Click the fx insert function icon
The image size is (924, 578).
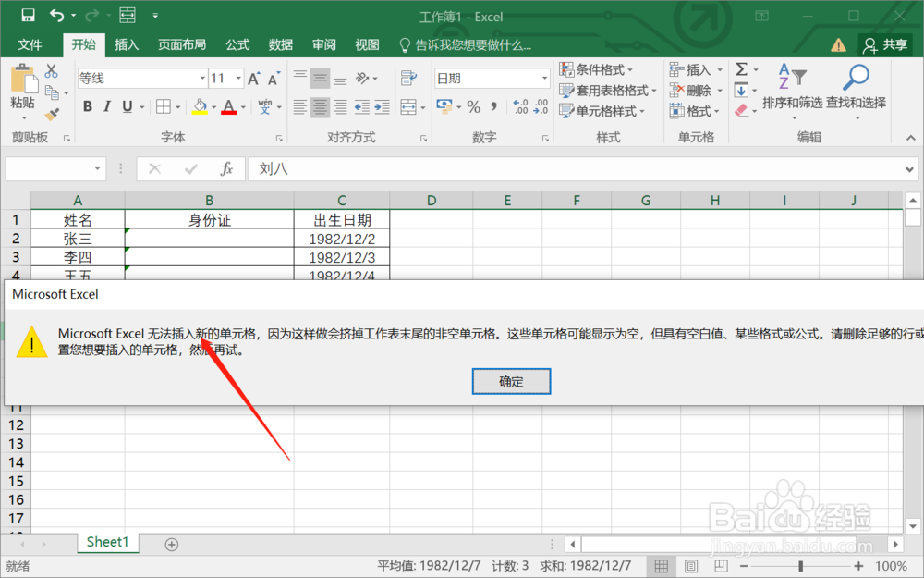coord(226,169)
